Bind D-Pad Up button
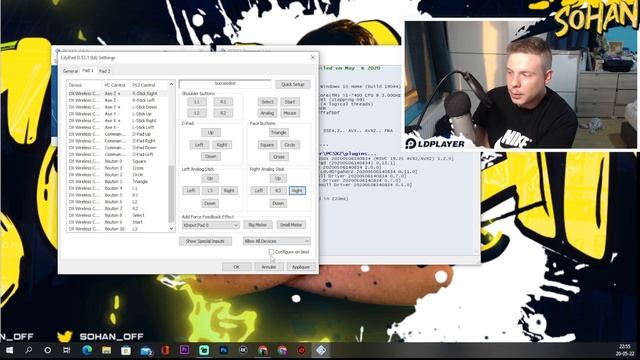Screen dimensions: 640x360 (211, 133)
